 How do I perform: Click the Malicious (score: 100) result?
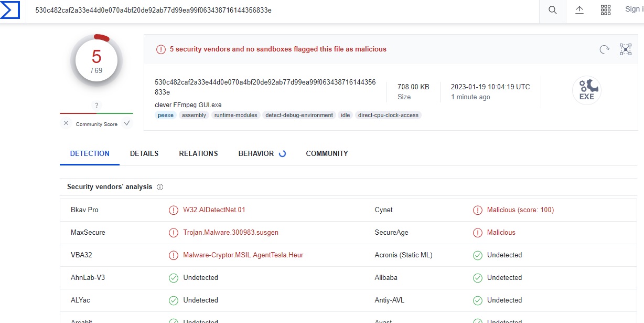pyautogui.click(x=520, y=210)
